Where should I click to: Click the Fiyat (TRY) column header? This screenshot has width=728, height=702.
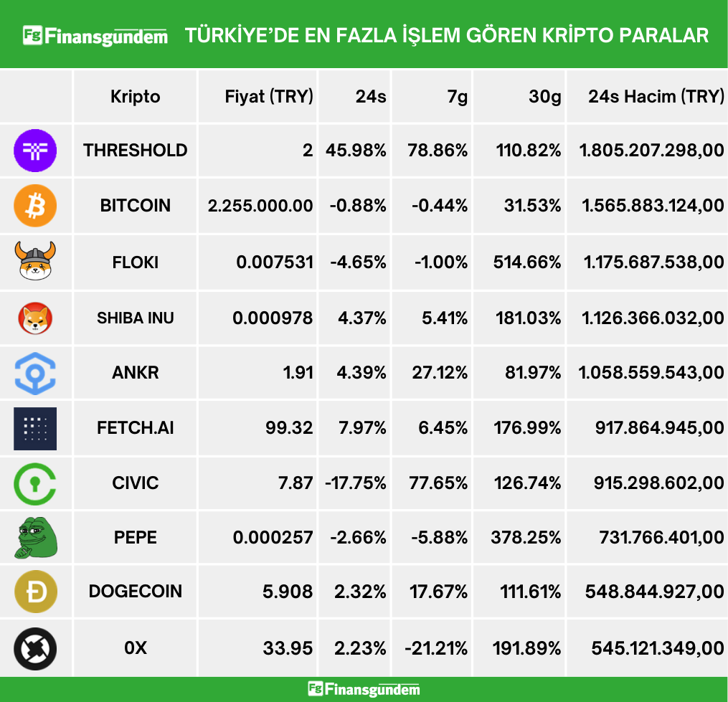(x=269, y=97)
